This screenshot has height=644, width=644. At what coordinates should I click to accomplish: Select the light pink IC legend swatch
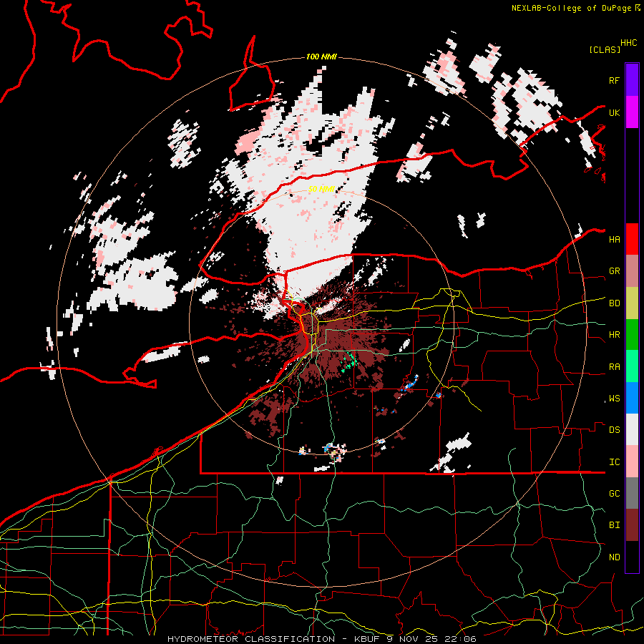tap(632, 462)
